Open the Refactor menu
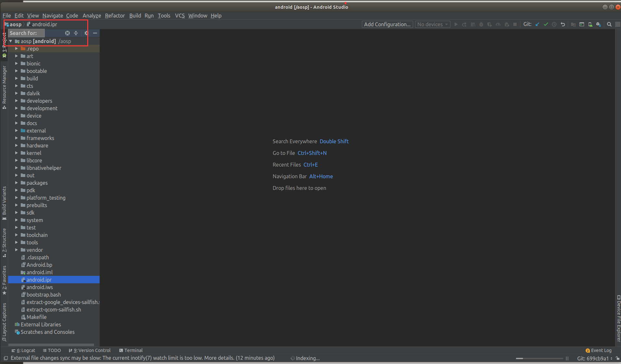621x364 pixels. (x=115, y=16)
